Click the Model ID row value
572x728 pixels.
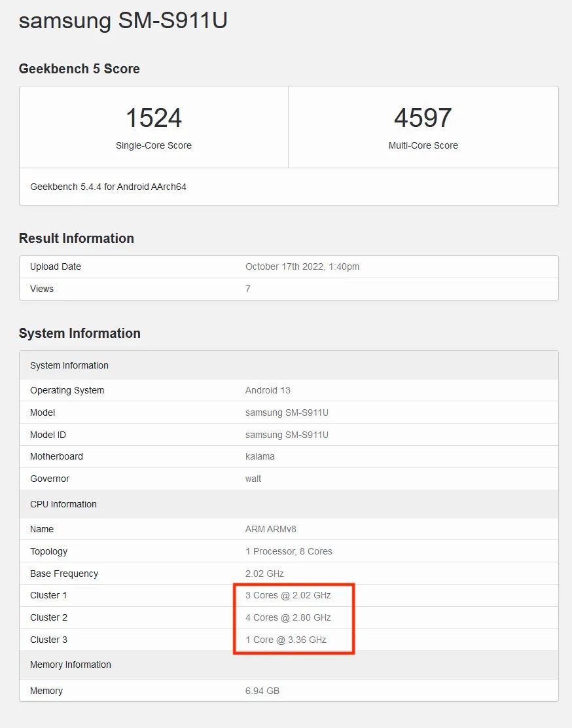(x=287, y=435)
